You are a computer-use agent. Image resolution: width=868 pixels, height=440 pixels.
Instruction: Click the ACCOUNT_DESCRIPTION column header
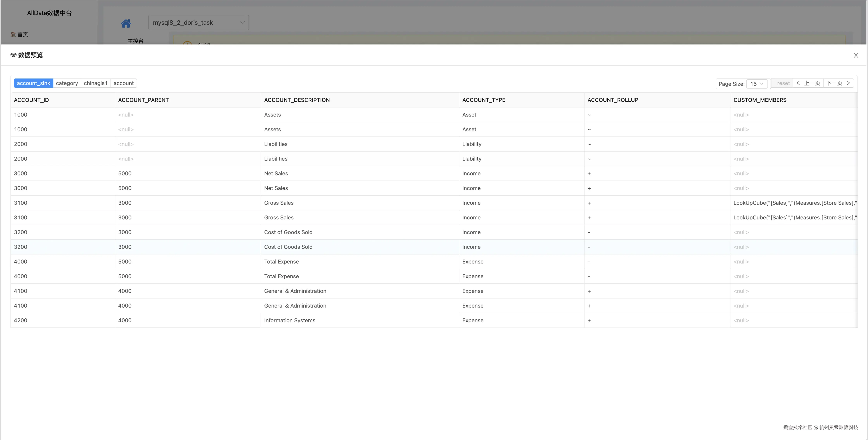(296, 100)
